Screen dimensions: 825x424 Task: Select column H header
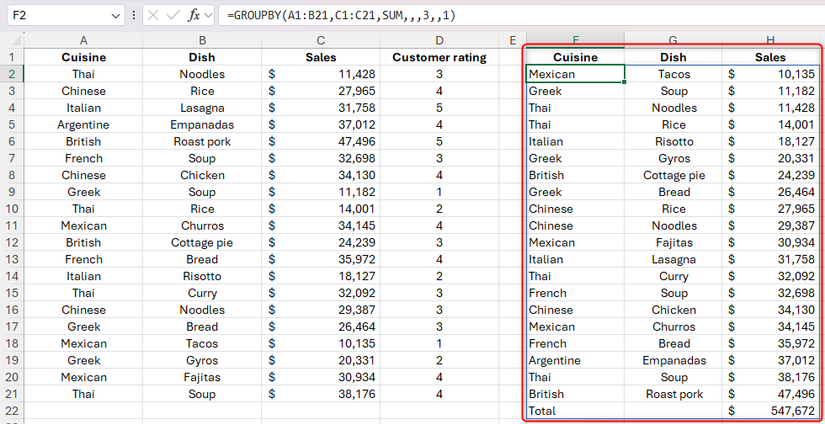click(770, 40)
